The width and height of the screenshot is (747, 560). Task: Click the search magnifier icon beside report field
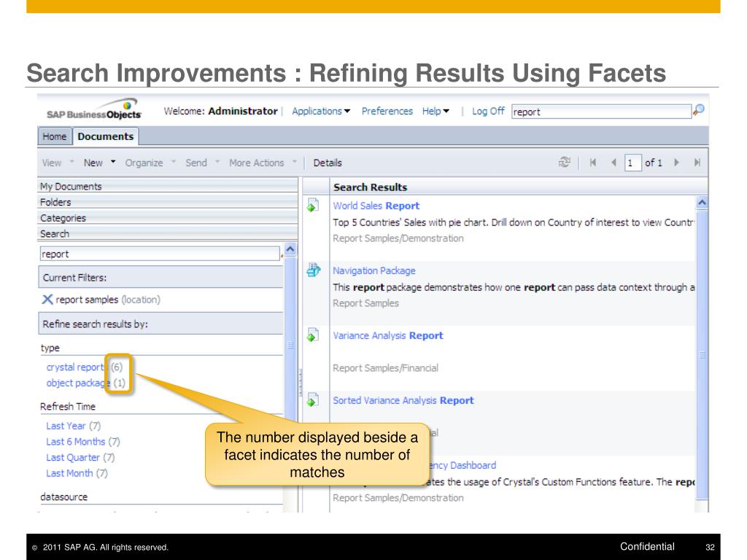pyautogui.click(x=698, y=111)
